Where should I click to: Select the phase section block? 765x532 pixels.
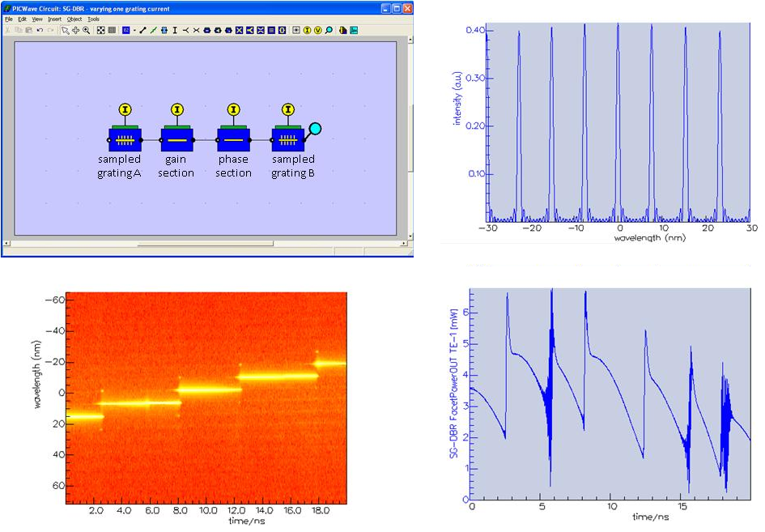pos(233,140)
